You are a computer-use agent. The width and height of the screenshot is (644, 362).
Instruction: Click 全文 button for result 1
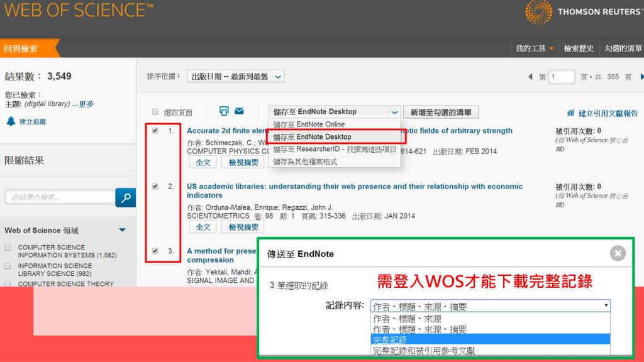click(x=203, y=163)
